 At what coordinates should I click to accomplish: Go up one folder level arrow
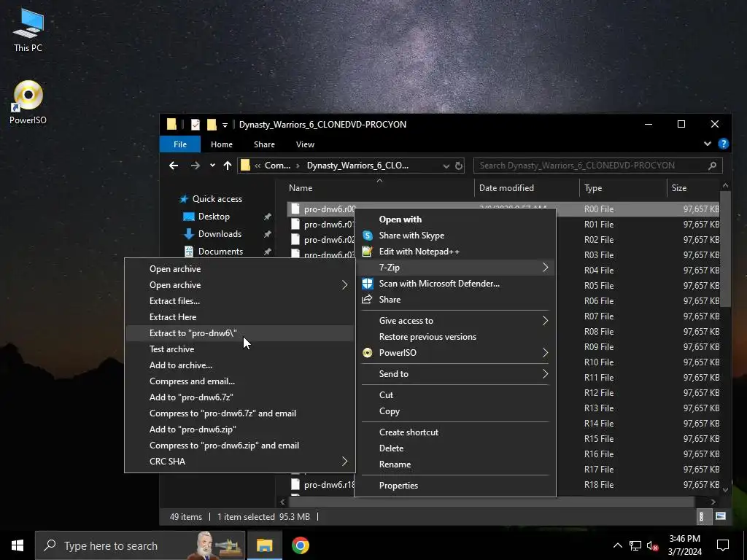click(228, 166)
